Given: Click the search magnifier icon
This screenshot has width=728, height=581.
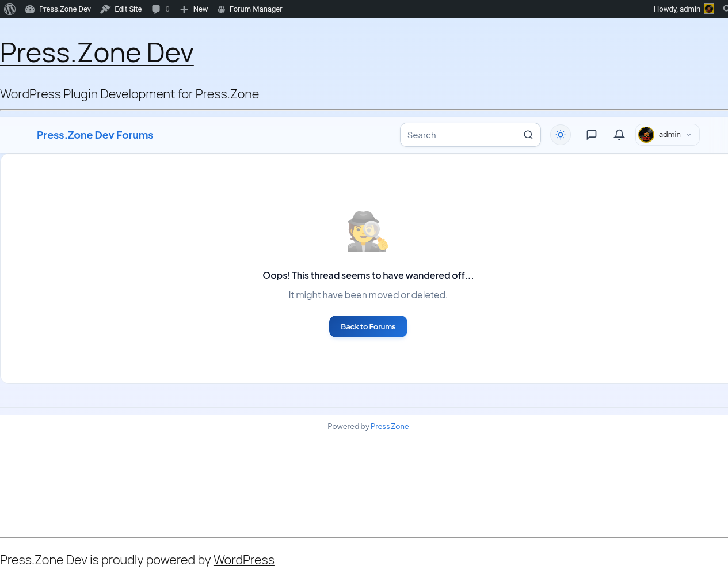Looking at the screenshot, I should coord(528,135).
